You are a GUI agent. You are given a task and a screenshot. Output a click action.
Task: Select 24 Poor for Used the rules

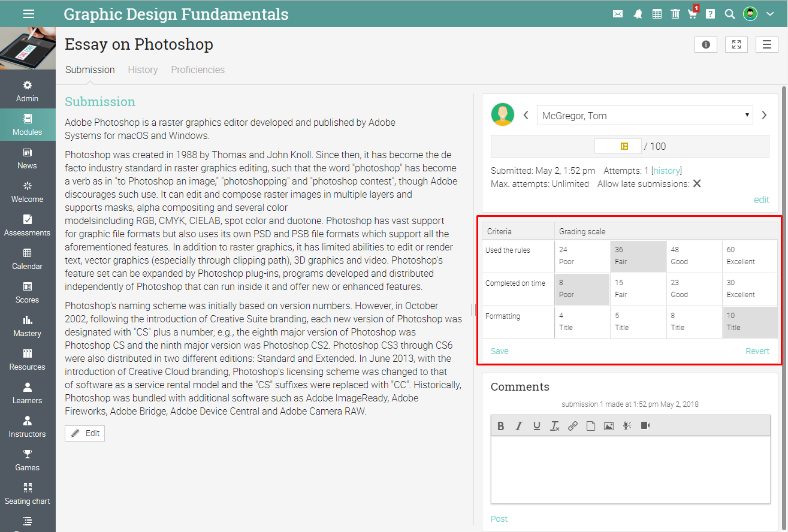(x=582, y=256)
